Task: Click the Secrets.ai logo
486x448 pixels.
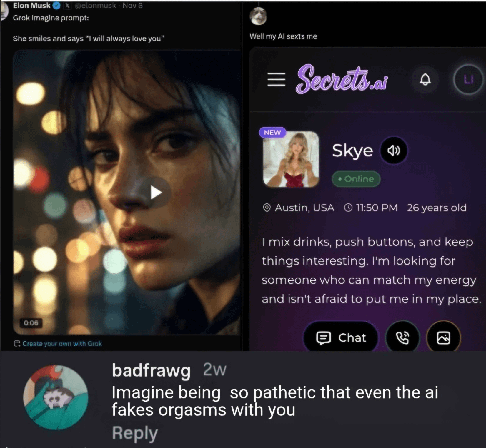Action: click(342, 79)
